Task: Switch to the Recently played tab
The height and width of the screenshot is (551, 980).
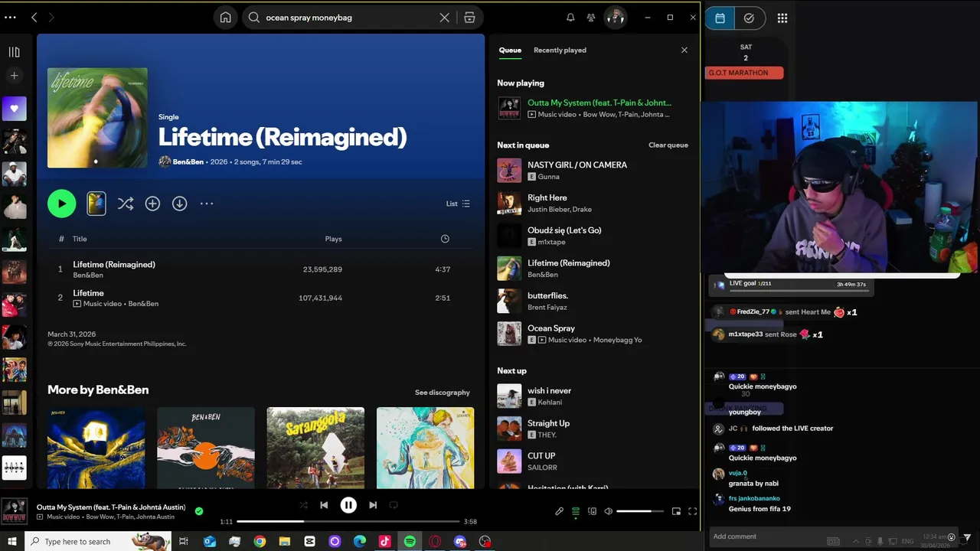Action: (x=560, y=51)
